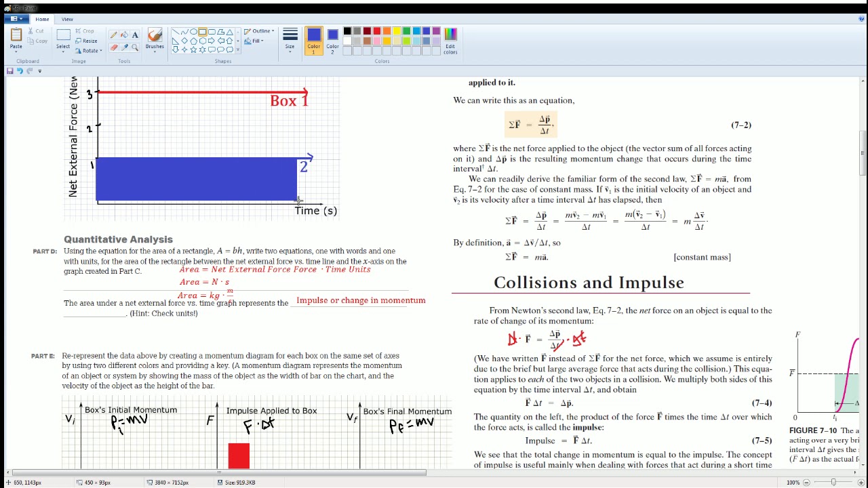Choose the Five-point star shape
Screen dimensions: 868x488
pyautogui.click(x=193, y=49)
